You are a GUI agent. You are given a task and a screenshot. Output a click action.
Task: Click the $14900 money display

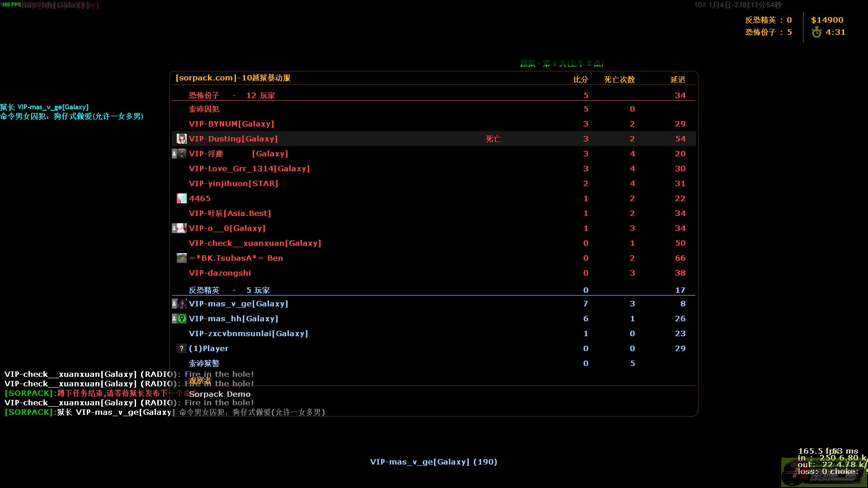coord(827,20)
